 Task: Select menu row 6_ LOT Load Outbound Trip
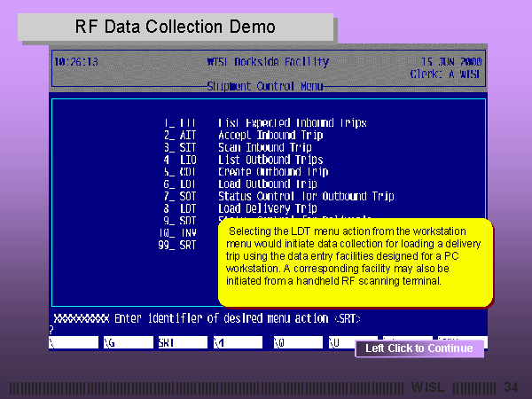(x=240, y=184)
